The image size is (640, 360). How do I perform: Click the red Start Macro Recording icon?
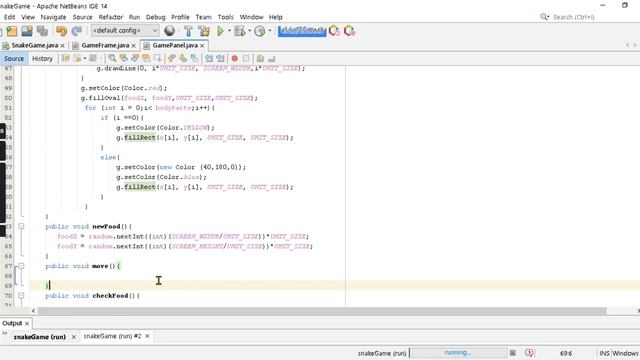coord(235,59)
